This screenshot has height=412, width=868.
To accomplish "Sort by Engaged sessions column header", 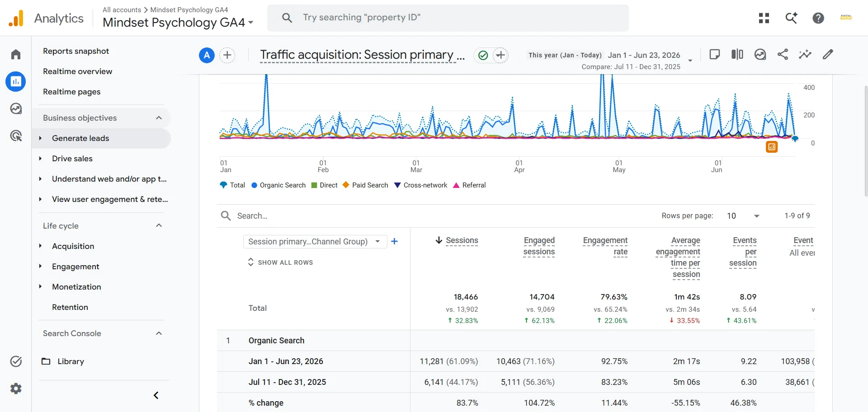I will coord(539,246).
